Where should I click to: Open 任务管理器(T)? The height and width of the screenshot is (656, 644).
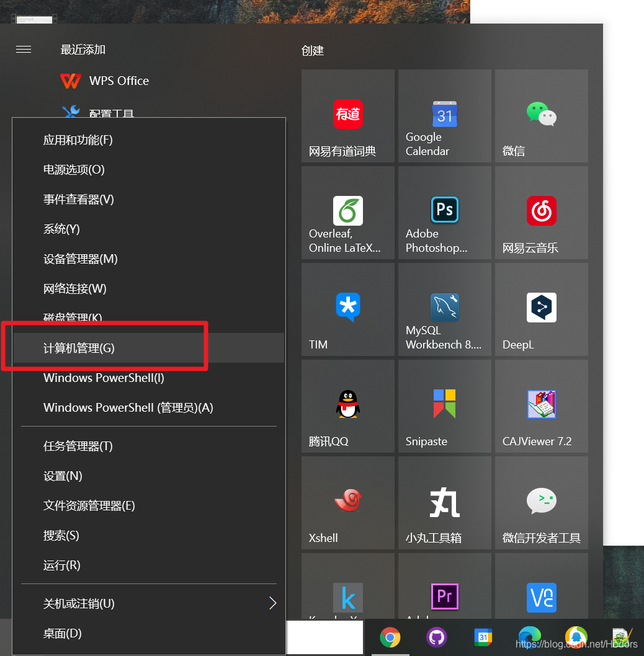click(149, 446)
